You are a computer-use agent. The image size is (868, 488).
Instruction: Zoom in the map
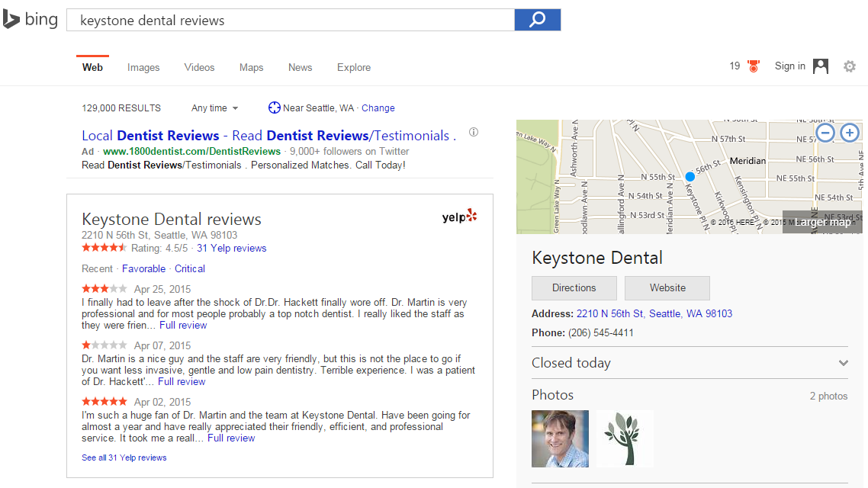point(849,133)
